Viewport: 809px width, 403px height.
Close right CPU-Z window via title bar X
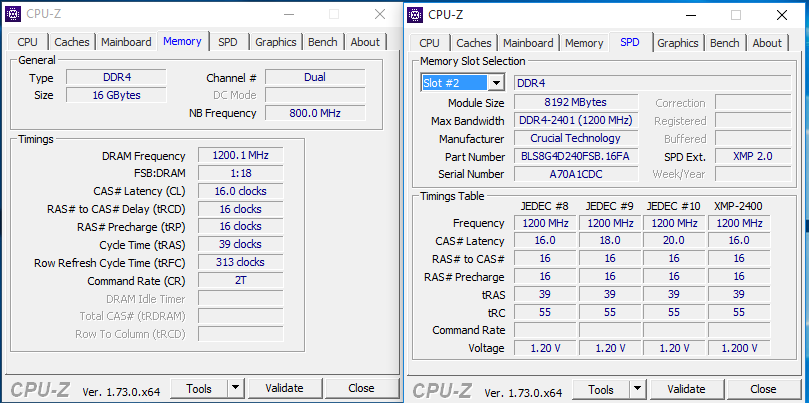coord(782,15)
